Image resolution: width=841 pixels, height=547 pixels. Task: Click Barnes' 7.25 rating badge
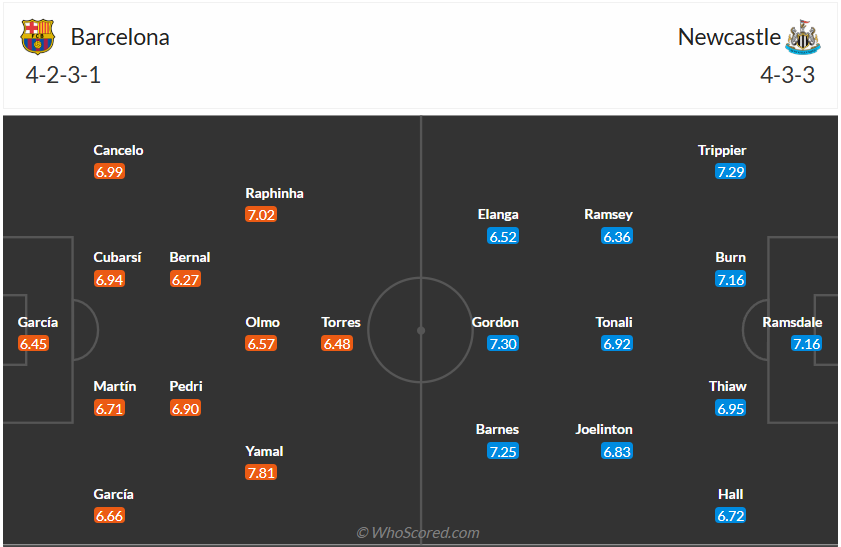(x=503, y=451)
